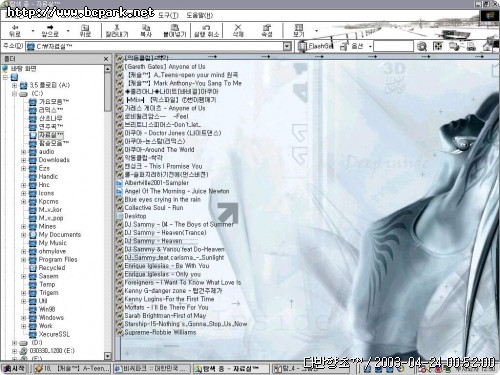Click icon of Albertville2001-Sampler file
This screenshot has height=375, width=500.
click(x=119, y=183)
